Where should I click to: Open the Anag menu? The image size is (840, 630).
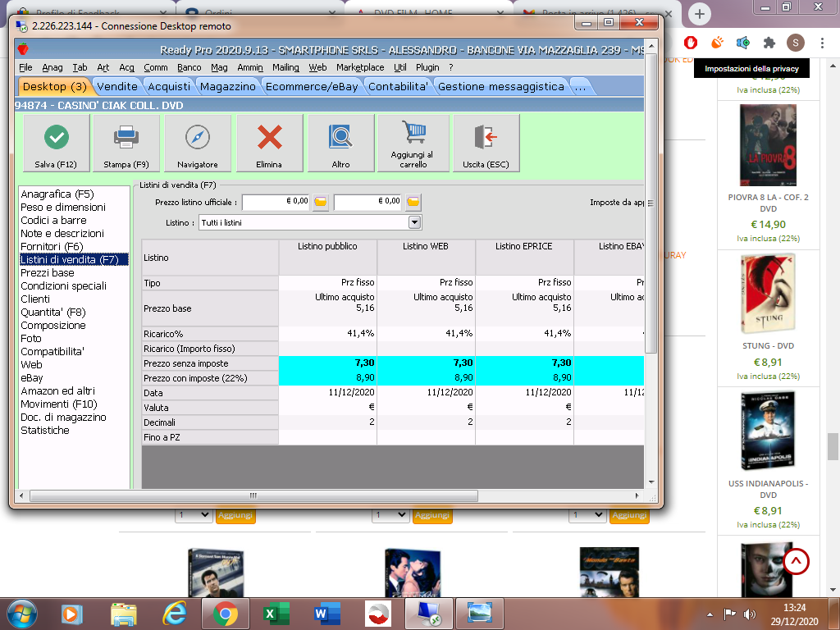[x=52, y=67]
